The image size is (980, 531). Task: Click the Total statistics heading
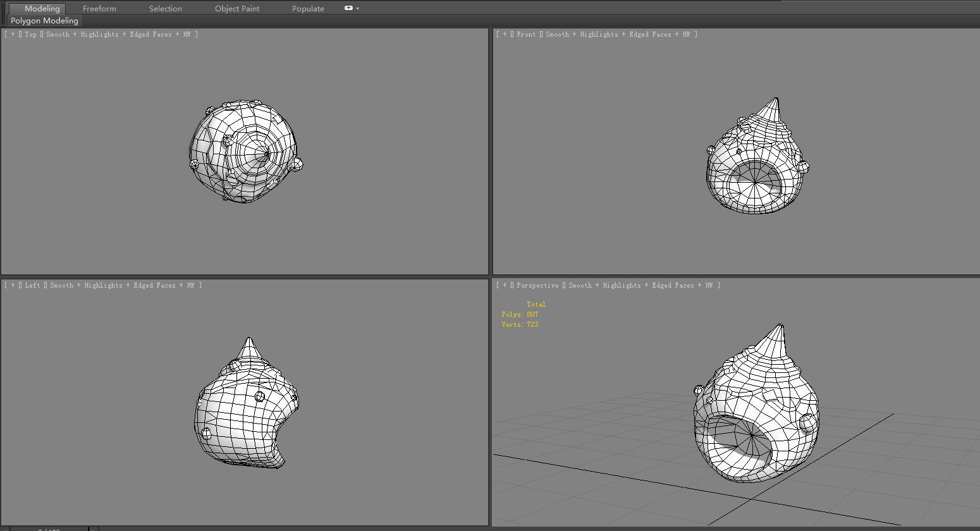click(536, 304)
